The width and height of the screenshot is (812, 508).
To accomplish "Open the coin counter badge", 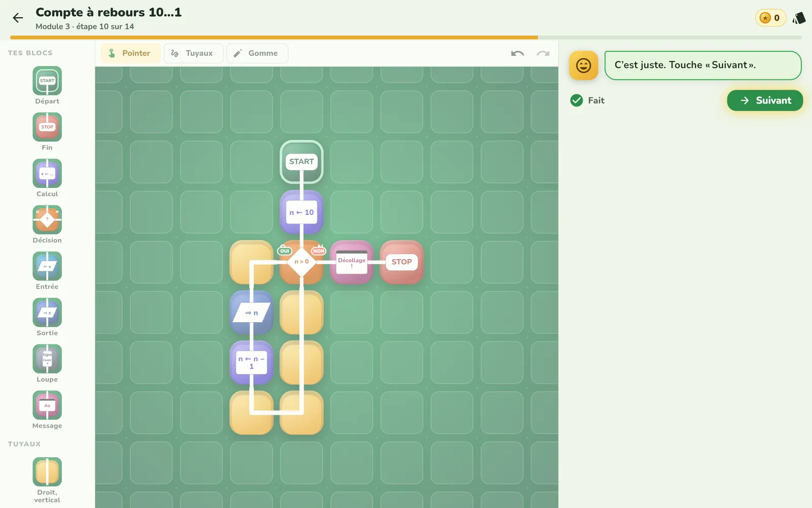I will pyautogui.click(x=770, y=18).
